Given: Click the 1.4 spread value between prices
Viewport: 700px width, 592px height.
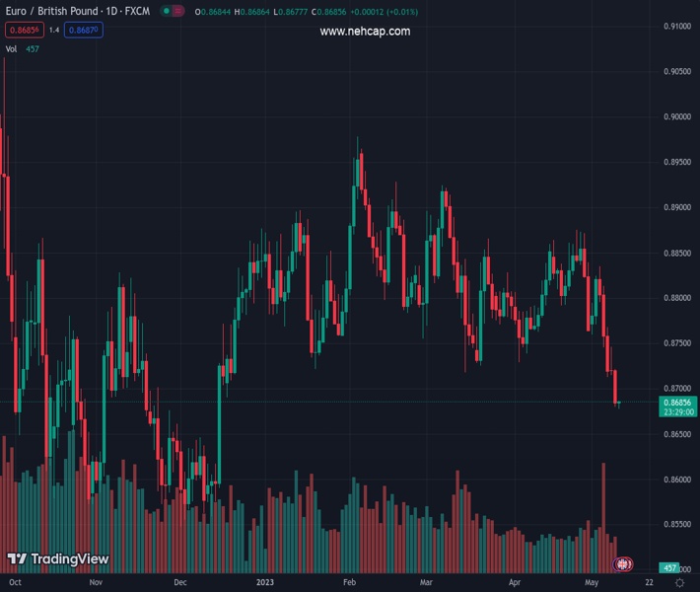Looking at the screenshot, I should pos(54,30).
